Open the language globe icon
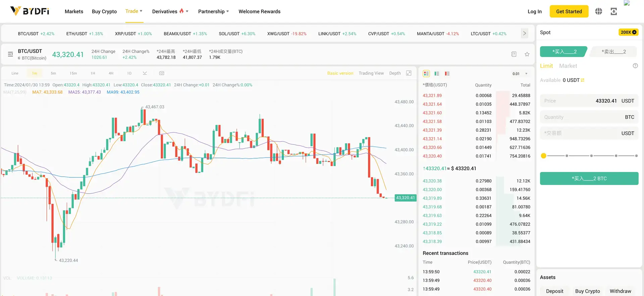The height and width of the screenshot is (296, 644). click(x=598, y=11)
